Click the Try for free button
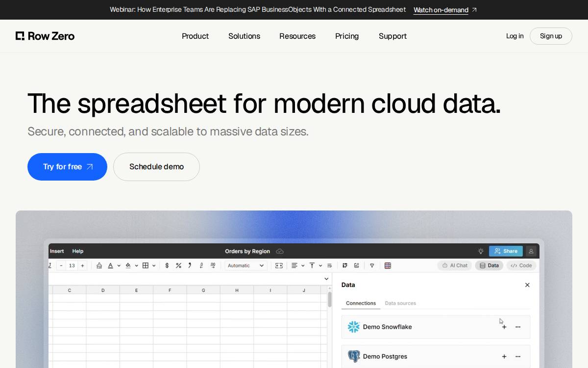Screen dimensions: 588x368 (67, 167)
